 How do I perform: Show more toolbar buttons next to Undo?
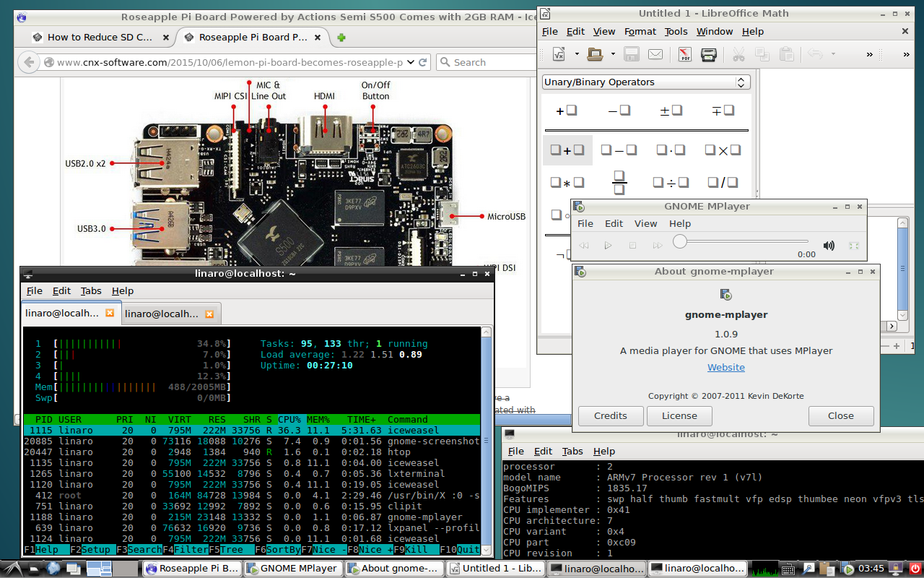pyautogui.click(x=870, y=54)
